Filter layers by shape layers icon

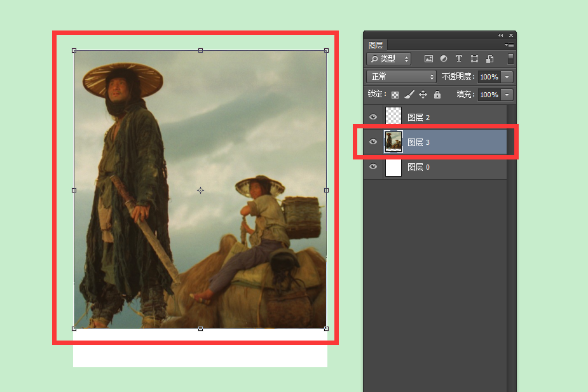[x=474, y=59]
